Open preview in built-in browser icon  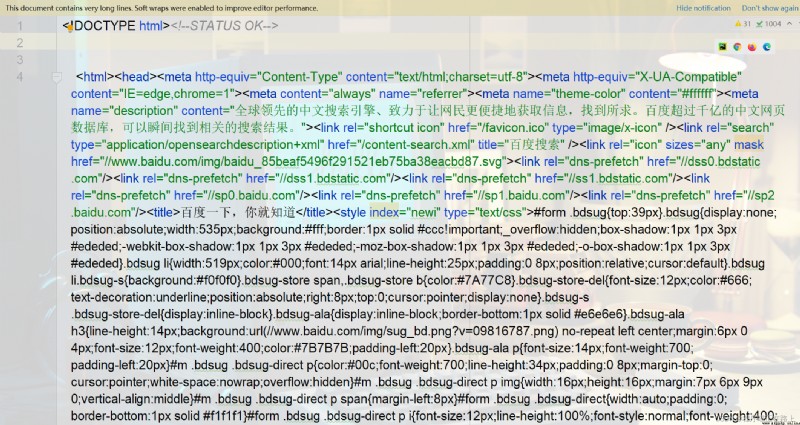722,47
